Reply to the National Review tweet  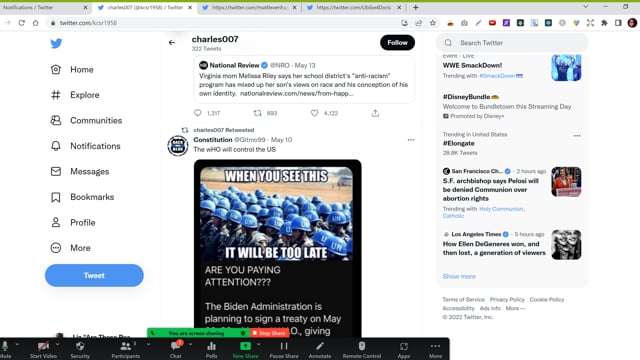click(x=198, y=113)
